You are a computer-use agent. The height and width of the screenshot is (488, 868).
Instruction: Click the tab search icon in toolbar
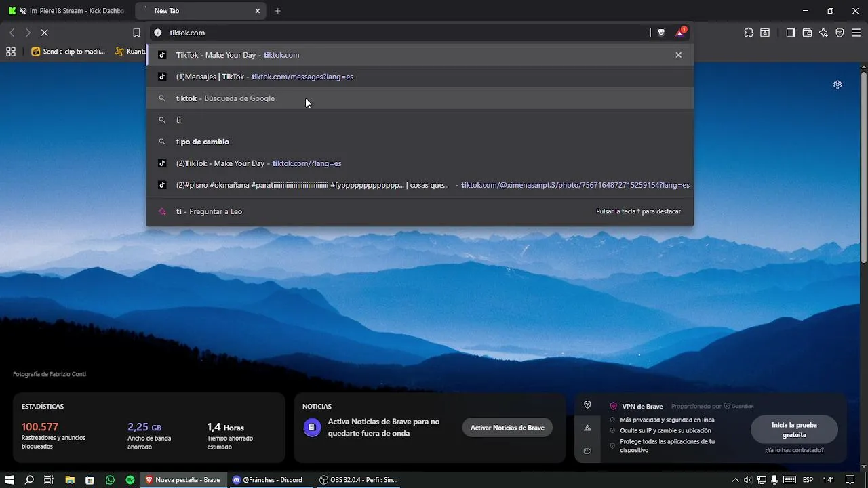pos(765,33)
